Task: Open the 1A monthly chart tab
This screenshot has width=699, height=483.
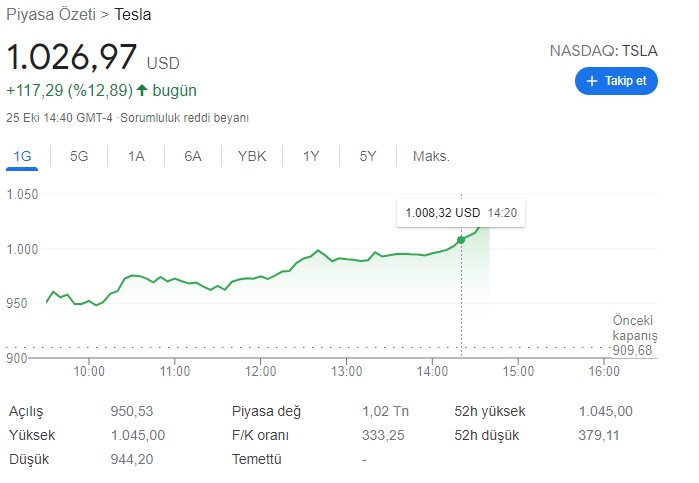Action: pos(136,156)
